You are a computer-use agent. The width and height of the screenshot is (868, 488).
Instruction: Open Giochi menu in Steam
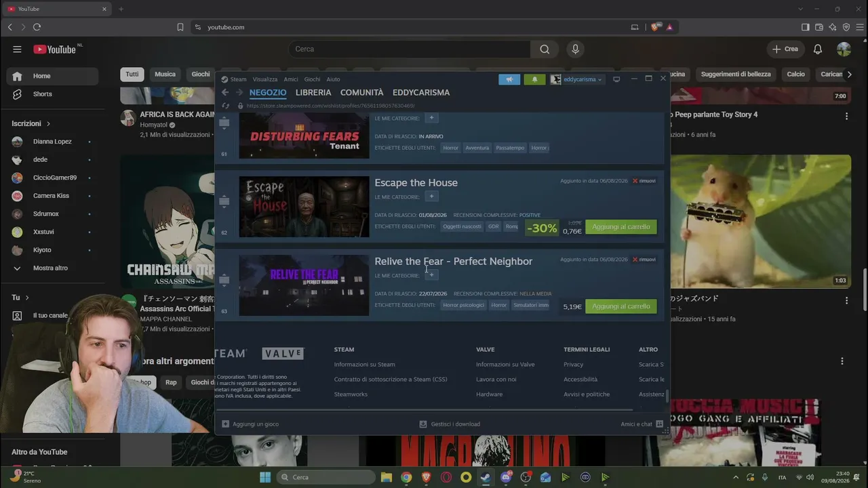(x=312, y=79)
